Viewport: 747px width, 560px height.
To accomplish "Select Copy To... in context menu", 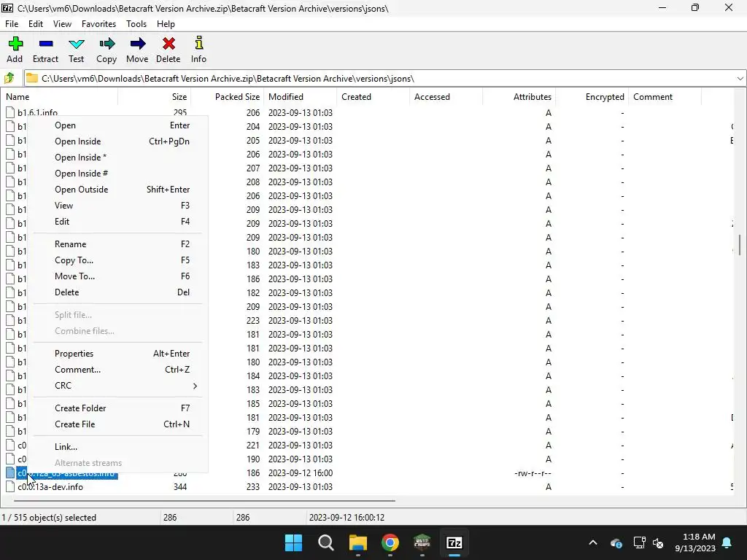I will [x=117, y=260].
